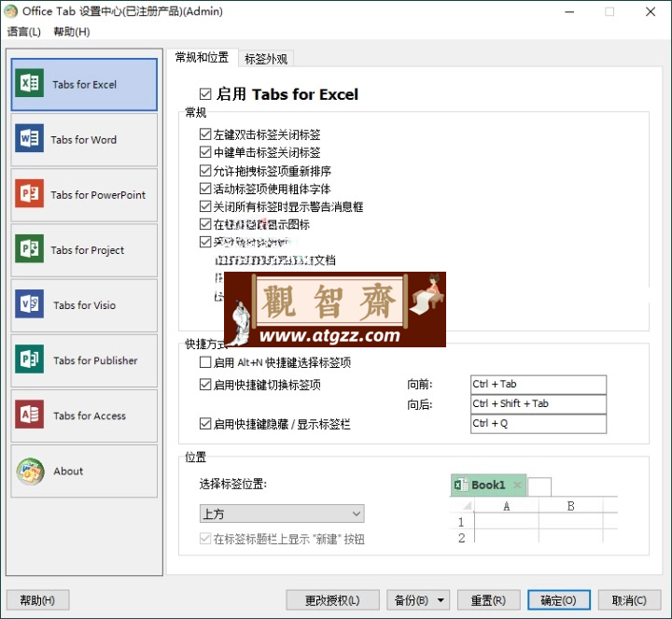Toggle 在标题栏显示图标 checkbox
The height and width of the screenshot is (619, 672).
click(205, 224)
